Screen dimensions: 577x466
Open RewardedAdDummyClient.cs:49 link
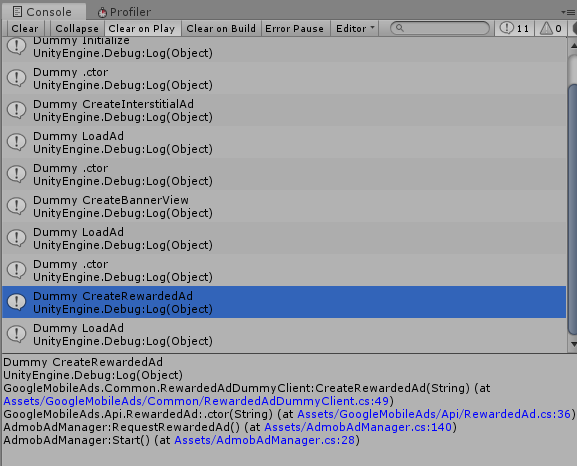pyautogui.click(x=197, y=401)
